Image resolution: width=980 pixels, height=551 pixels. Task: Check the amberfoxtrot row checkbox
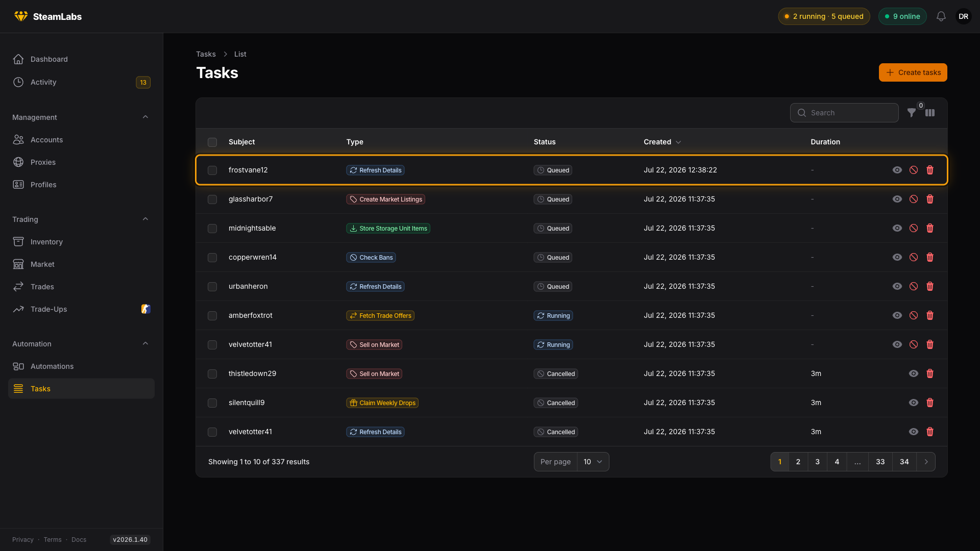click(212, 316)
